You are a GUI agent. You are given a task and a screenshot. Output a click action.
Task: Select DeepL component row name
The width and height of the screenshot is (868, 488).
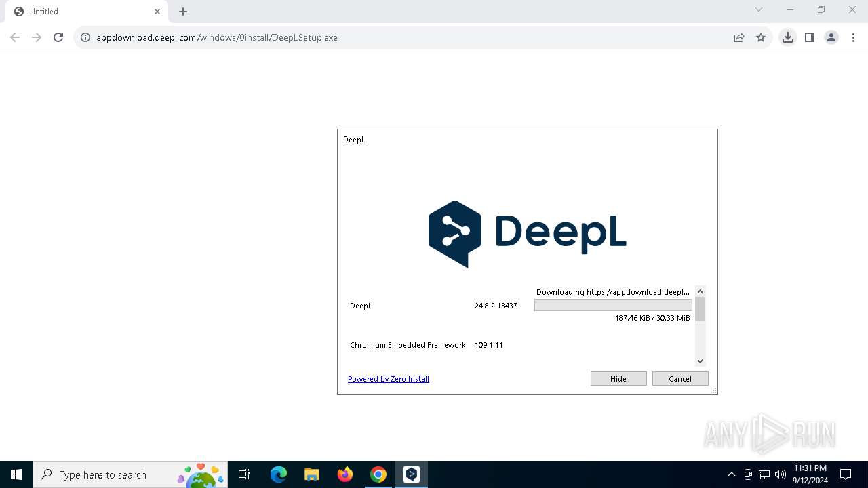click(361, 306)
